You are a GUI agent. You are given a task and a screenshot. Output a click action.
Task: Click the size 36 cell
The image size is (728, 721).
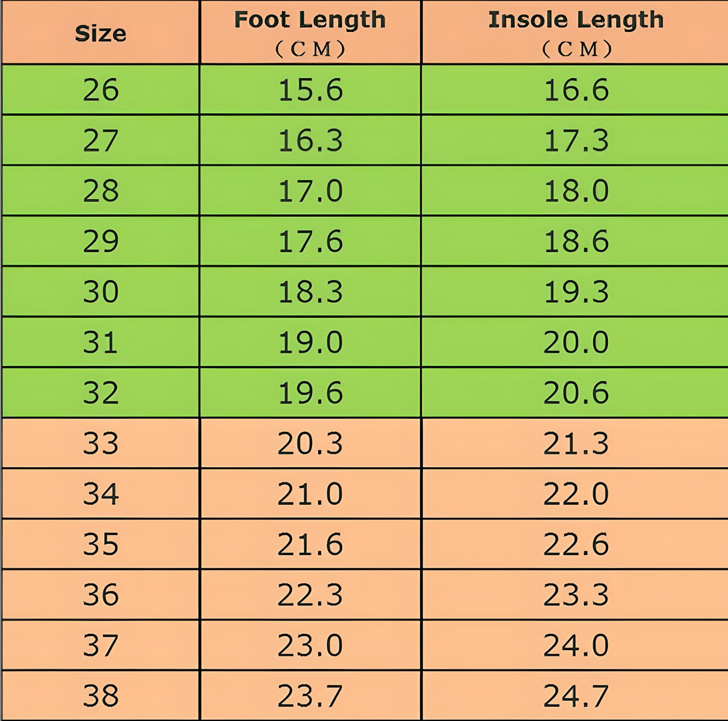pos(100,595)
